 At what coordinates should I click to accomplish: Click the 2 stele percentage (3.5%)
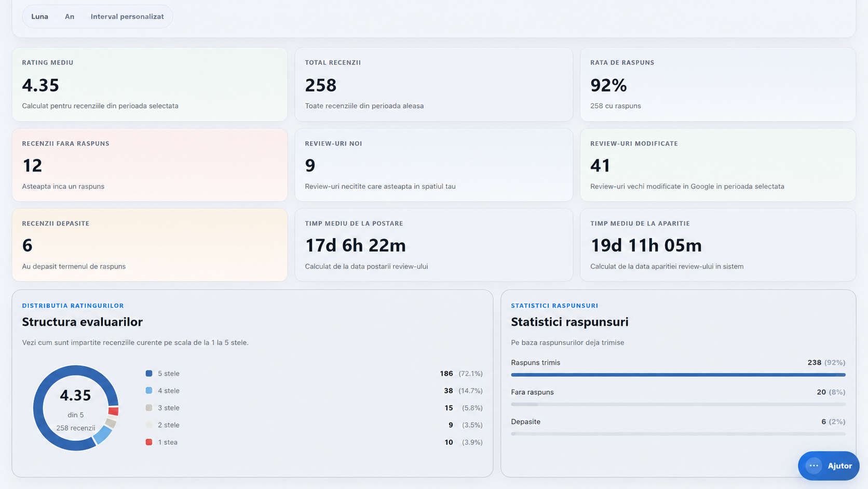click(472, 425)
